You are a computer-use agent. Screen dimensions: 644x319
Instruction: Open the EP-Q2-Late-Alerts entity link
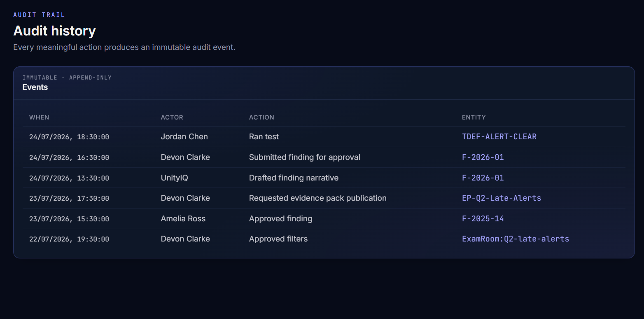click(502, 198)
